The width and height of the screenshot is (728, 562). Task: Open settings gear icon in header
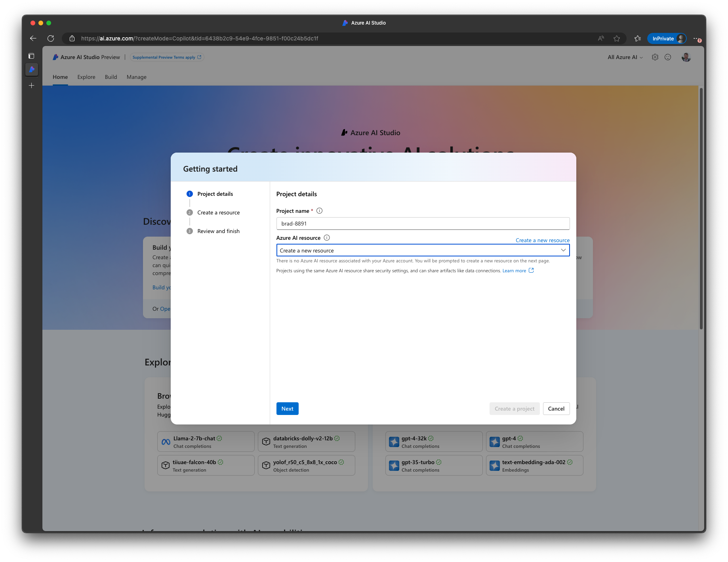pyautogui.click(x=655, y=57)
